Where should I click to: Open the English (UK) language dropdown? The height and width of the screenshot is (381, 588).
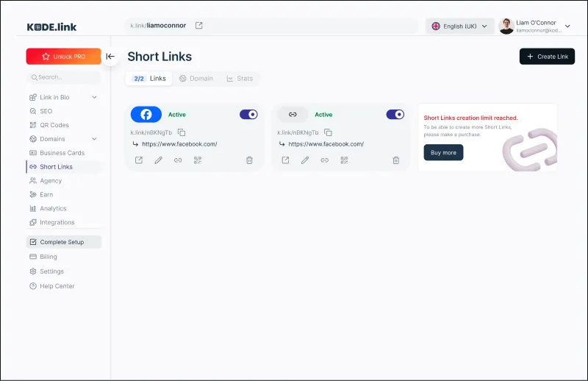[459, 26]
